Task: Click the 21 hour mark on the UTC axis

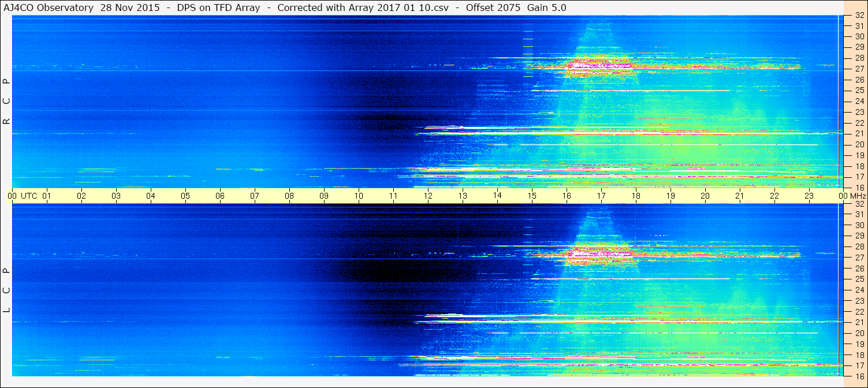Action: tap(740, 196)
